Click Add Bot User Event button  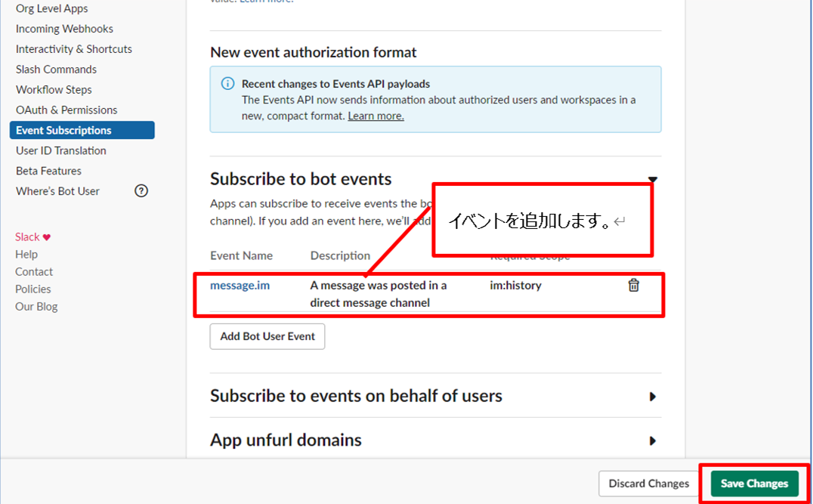(x=267, y=336)
